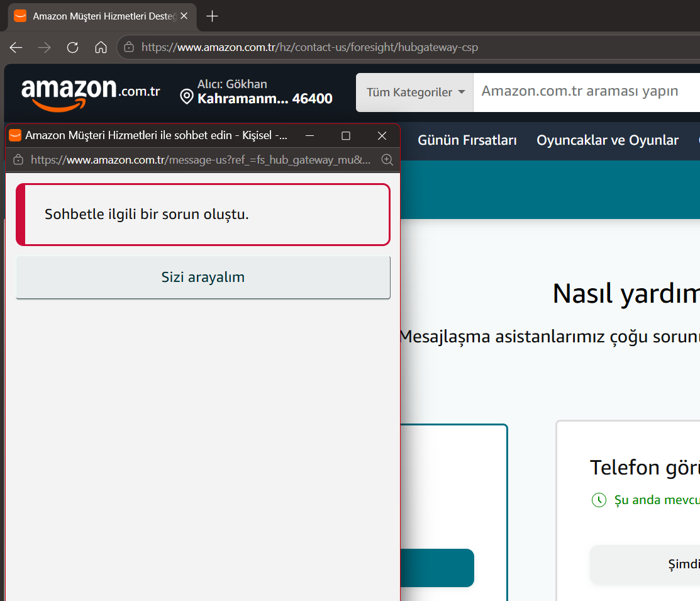Open a new browser tab
700x601 pixels.
click(212, 16)
